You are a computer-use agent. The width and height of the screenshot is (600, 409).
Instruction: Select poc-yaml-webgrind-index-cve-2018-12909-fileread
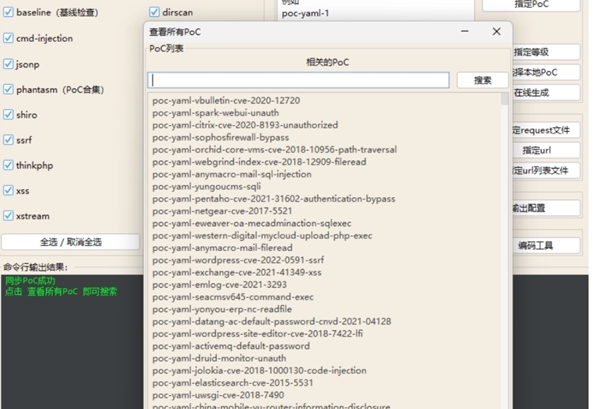click(259, 162)
